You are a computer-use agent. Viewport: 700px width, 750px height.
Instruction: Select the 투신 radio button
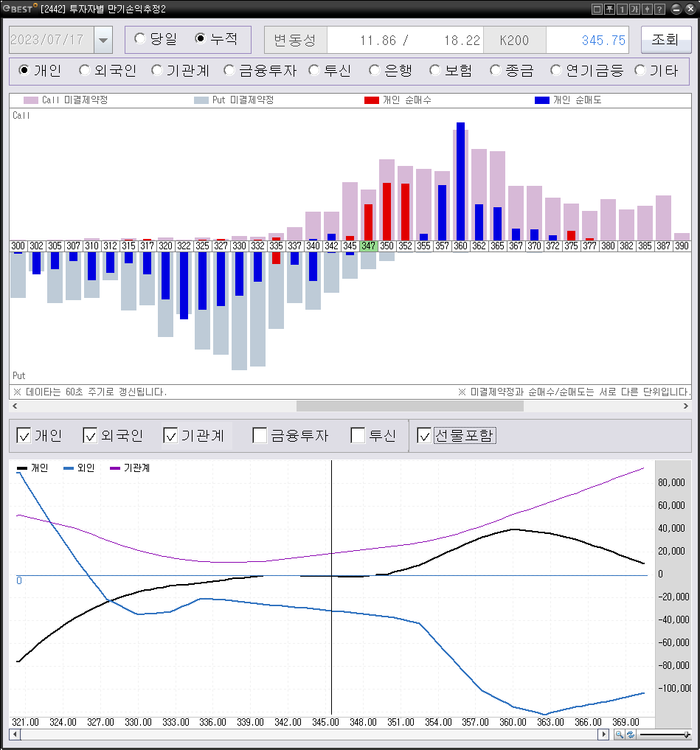pyautogui.click(x=314, y=70)
